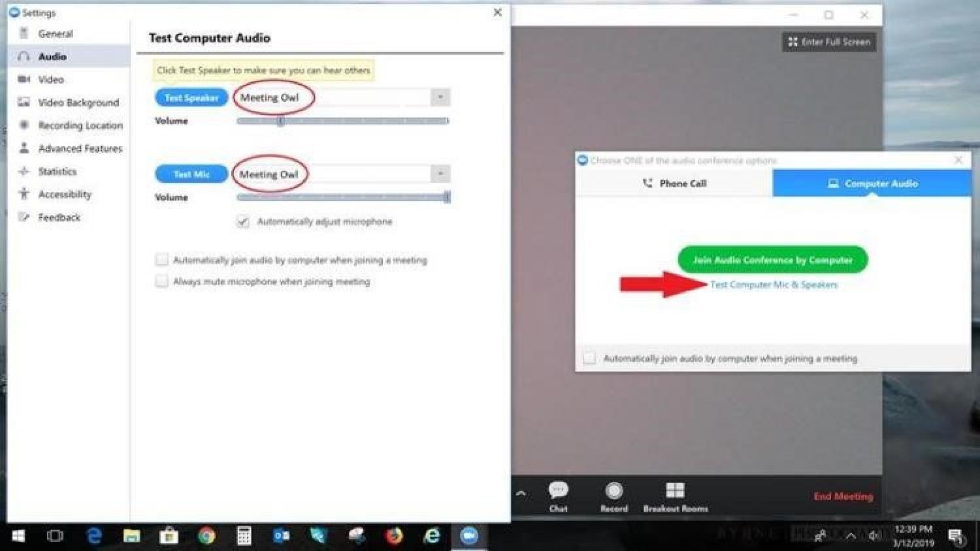The width and height of the screenshot is (980, 551).
Task: Switch to the Phone Call tab
Action: (x=674, y=183)
